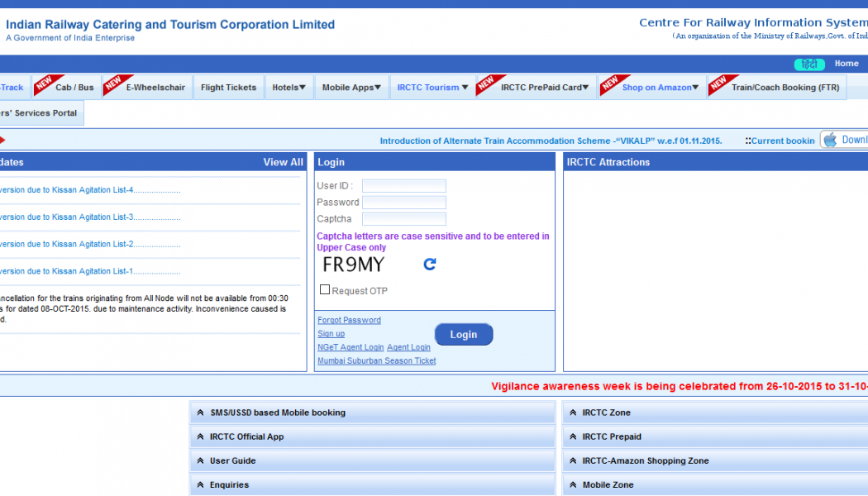Click the Hindi language icon

(809, 64)
